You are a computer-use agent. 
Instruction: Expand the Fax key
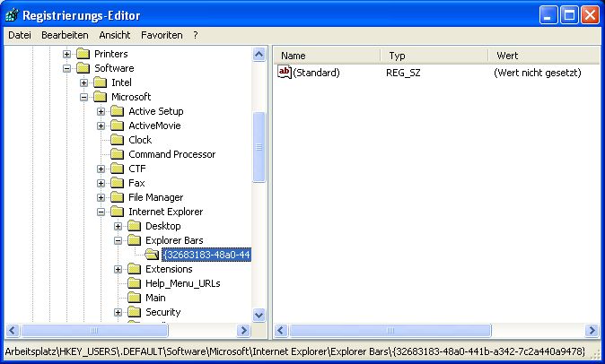click(x=101, y=183)
